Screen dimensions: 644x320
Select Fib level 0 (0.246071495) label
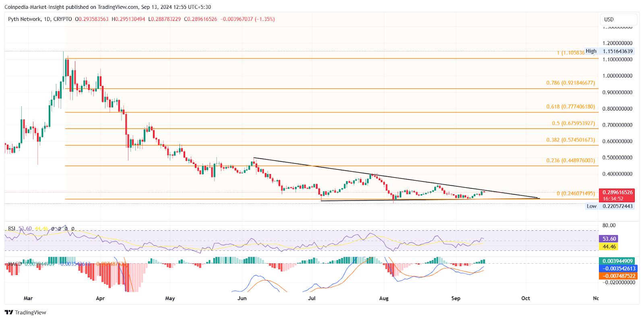[576, 193]
